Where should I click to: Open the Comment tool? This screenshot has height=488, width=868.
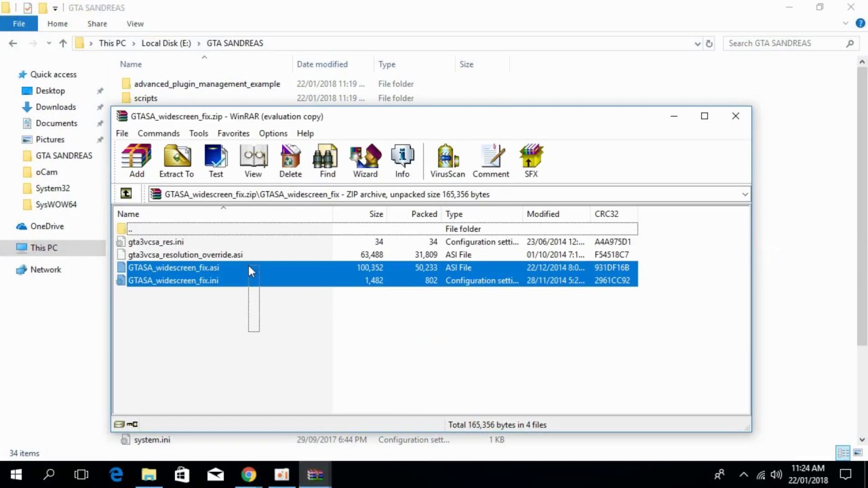[x=491, y=161]
